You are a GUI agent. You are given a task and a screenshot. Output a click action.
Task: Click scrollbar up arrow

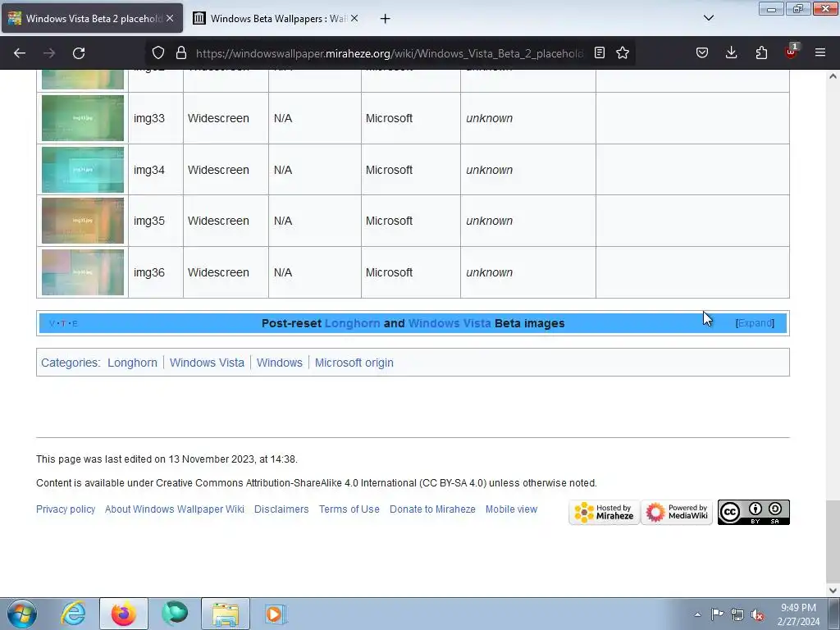click(833, 76)
